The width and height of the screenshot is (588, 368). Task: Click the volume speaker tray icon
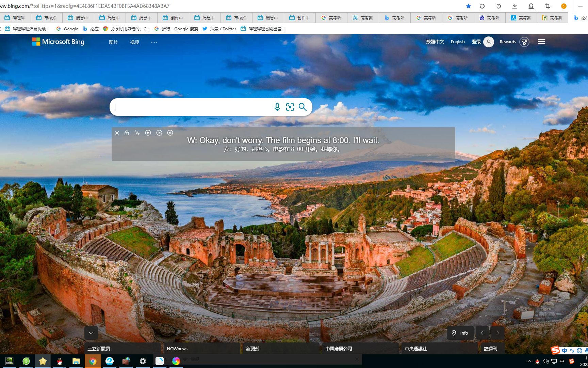(545, 361)
